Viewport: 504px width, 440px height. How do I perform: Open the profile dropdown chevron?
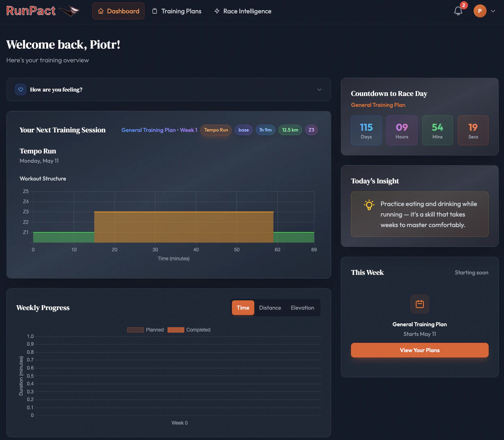point(493,11)
